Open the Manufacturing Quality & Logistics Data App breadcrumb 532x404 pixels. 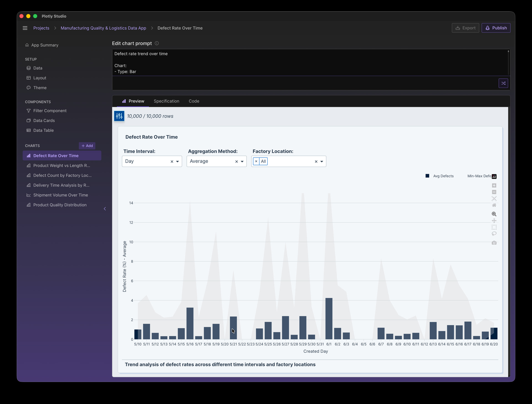tap(103, 28)
